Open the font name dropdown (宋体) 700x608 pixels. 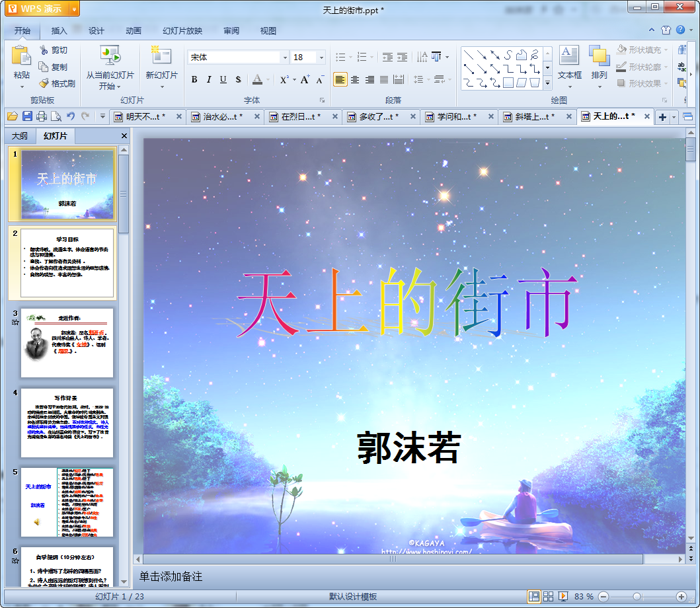(x=285, y=57)
